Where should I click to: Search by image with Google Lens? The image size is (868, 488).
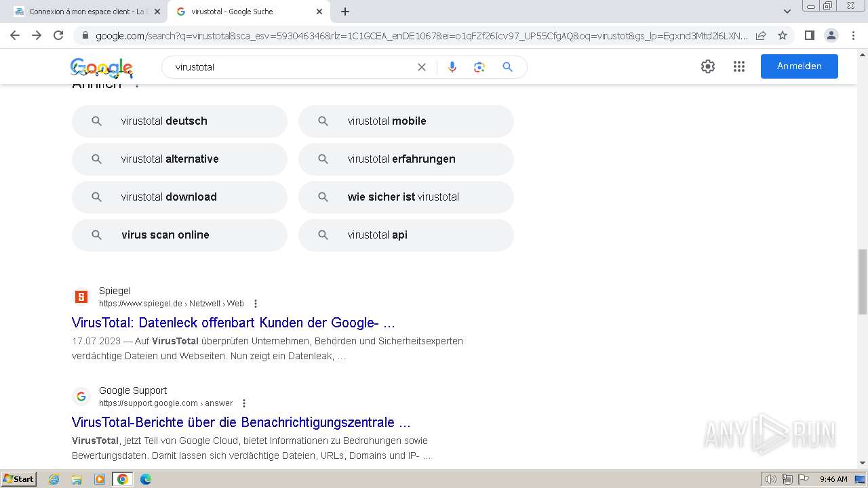[x=479, y=67]
